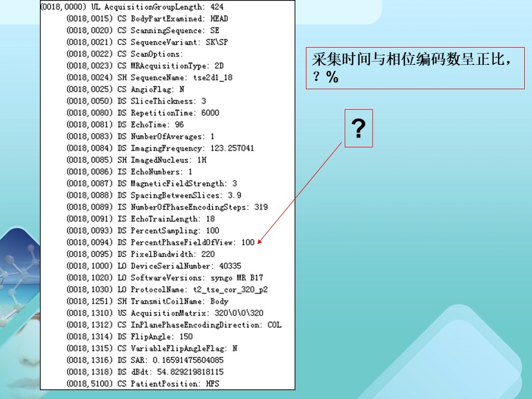Click the Chinese text box about 采集时间
532x399 pixels.
[x=415, y=68]
